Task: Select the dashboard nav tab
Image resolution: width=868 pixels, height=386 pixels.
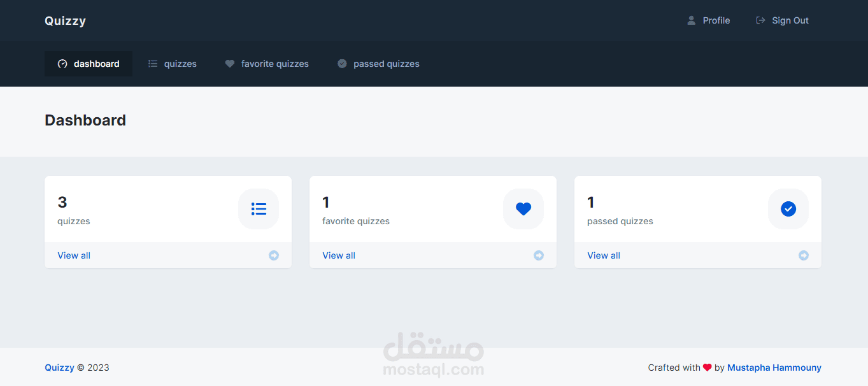Action: (x=89, y=64)
